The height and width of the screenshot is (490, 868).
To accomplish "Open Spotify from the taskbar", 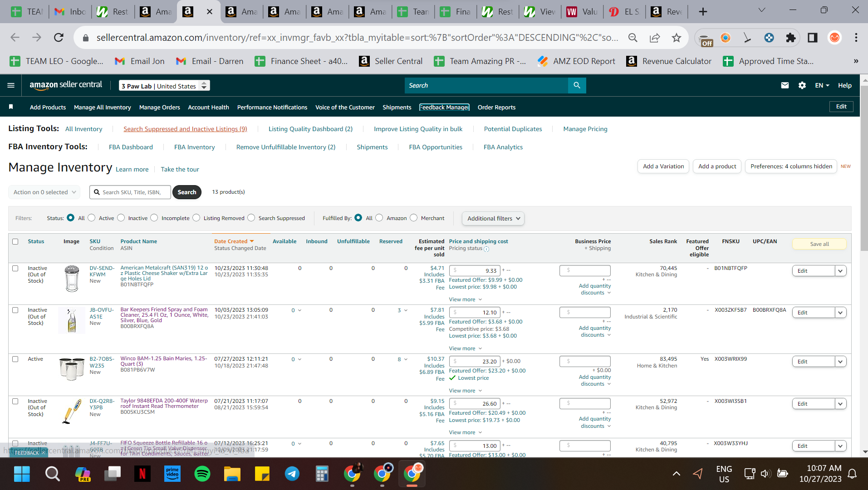I will tap(202, 474).
